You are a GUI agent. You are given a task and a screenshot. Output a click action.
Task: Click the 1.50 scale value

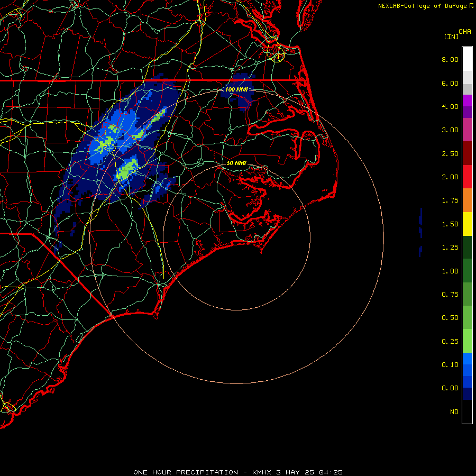tap(450, 224)
